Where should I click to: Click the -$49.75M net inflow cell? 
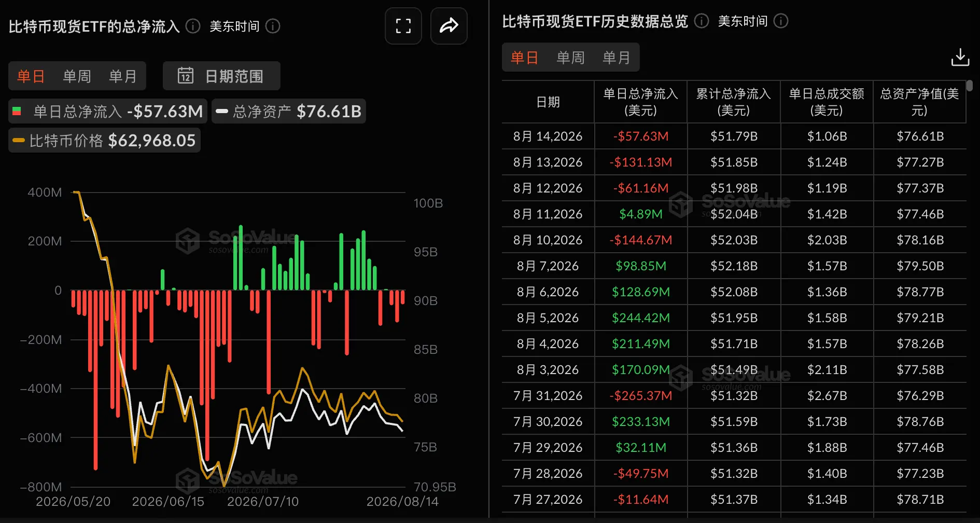[x=641, y=473]
